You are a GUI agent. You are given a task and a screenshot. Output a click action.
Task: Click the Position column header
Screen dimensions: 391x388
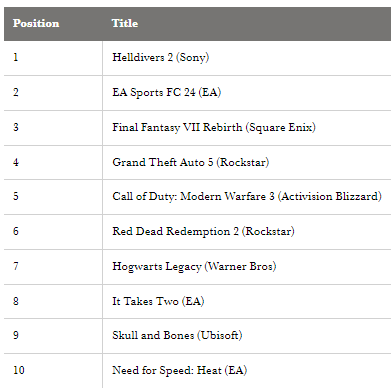(36, 23)
